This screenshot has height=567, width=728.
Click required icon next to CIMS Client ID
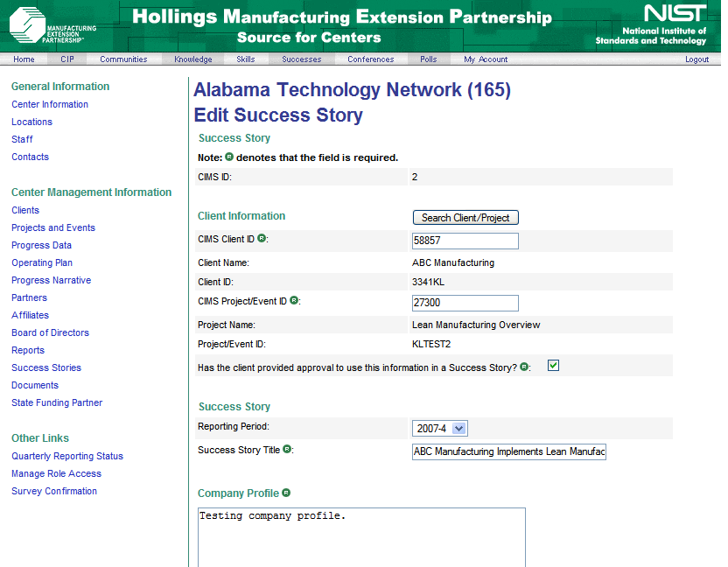point(262,238)
